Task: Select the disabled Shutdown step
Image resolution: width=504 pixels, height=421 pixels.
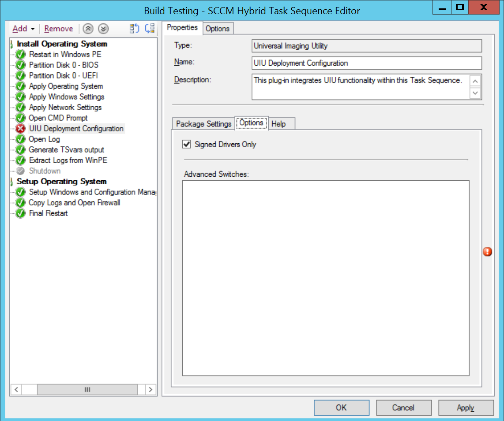Action: tap(45, 171)
